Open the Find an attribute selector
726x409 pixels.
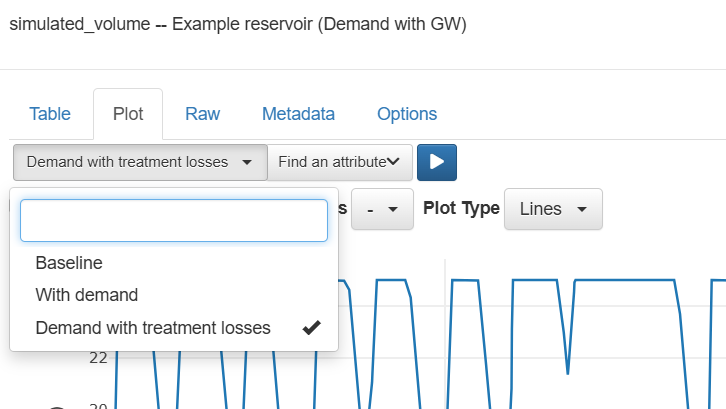pyautogui.click(x=339, y=162)
